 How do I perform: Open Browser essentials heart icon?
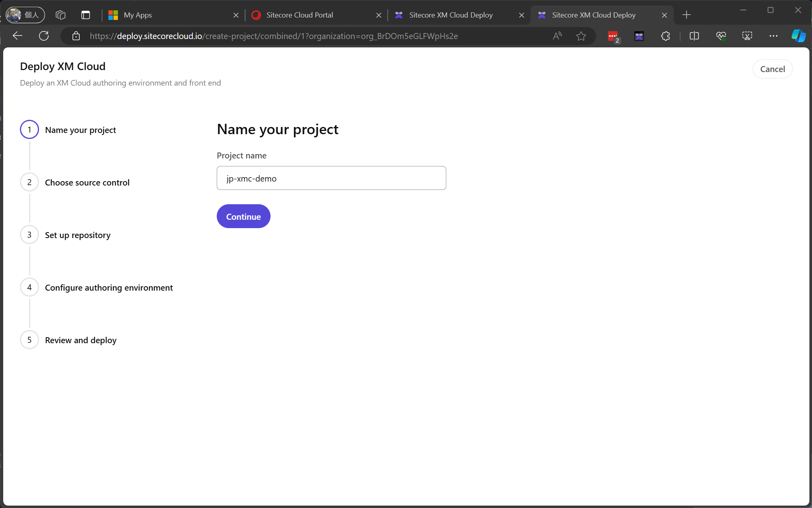coord(721,36)
